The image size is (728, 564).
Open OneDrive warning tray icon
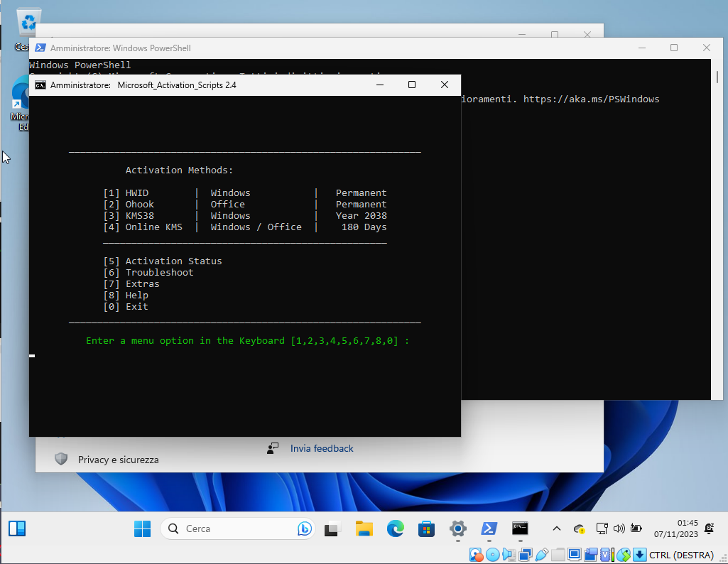pos(579,528)
